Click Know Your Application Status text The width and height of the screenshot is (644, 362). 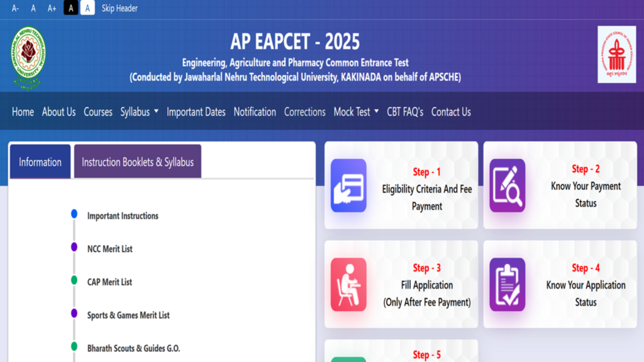pyautogui.click(x=586, y=293)
